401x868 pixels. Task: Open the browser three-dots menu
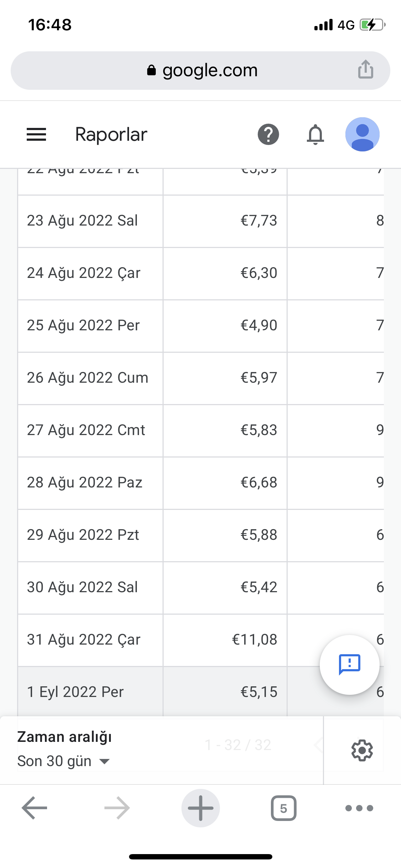359,808
